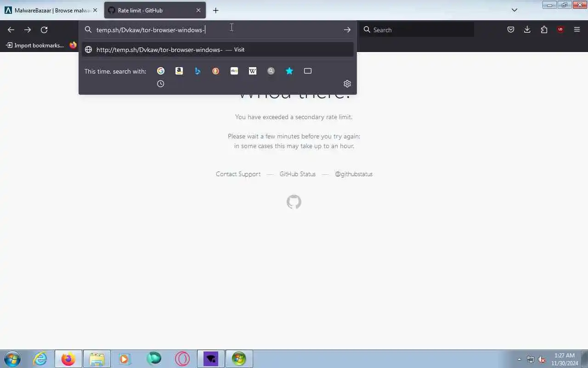
Task: Open the network tray icon
Action: coord(531,360)
